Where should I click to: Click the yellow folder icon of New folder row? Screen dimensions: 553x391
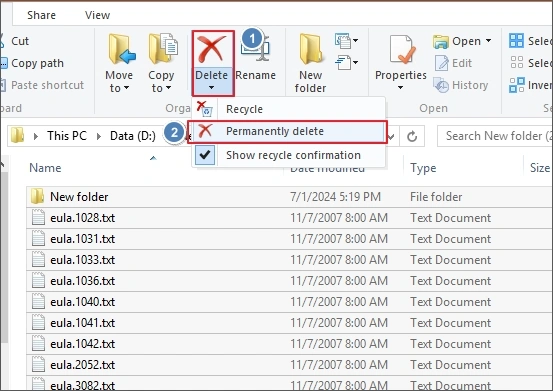point(37,196)
